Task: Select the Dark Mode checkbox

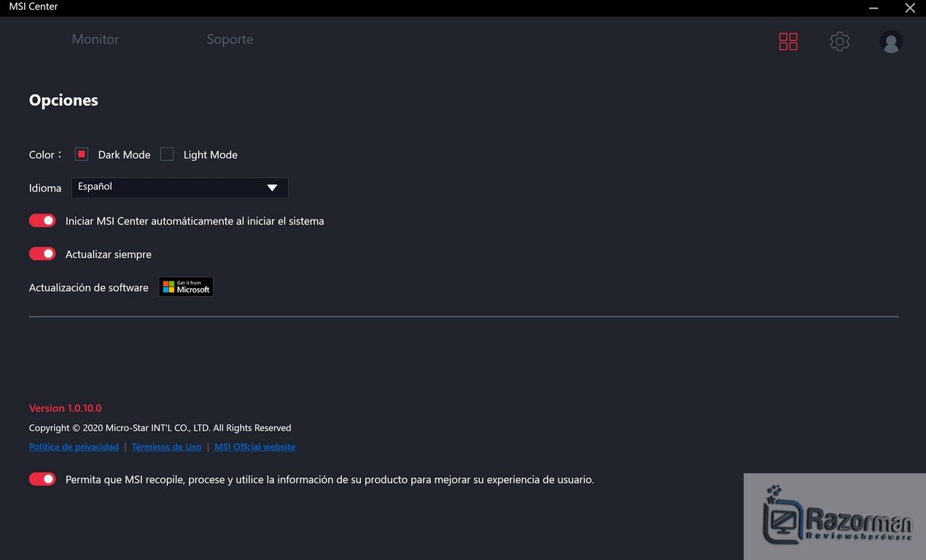Action: (x=82, y=155)
